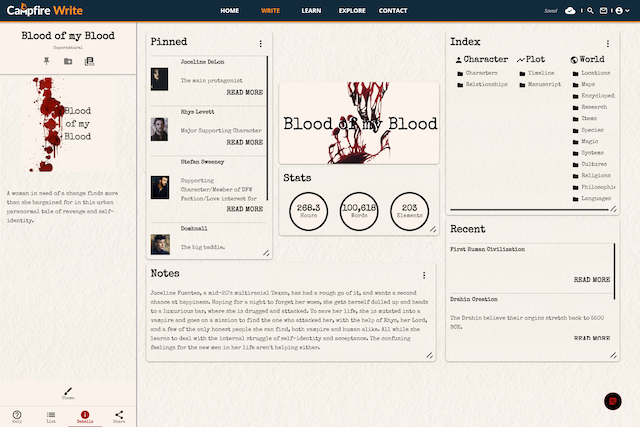
Task: Open the Pinned panel options menu
Action: coord(260,43)
